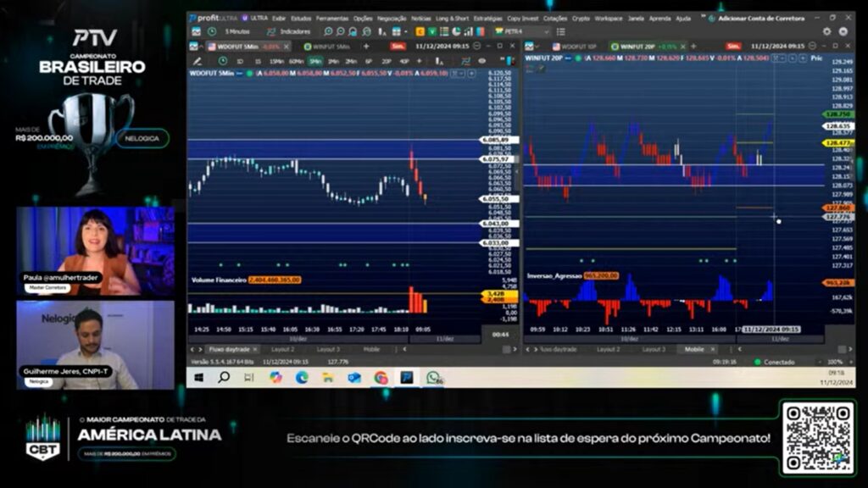
Task: Click the orange C icon in toolbar
Action: pos(420,31)
